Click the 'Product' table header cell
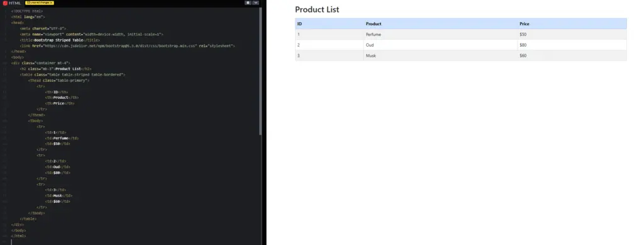Image resolution: width=644 pixels, height=245 pixels. tap(440, 24)
